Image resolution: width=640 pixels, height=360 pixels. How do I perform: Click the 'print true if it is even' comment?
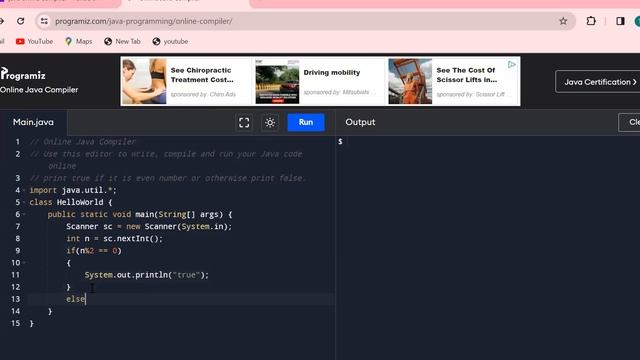(x=168, y=178)
